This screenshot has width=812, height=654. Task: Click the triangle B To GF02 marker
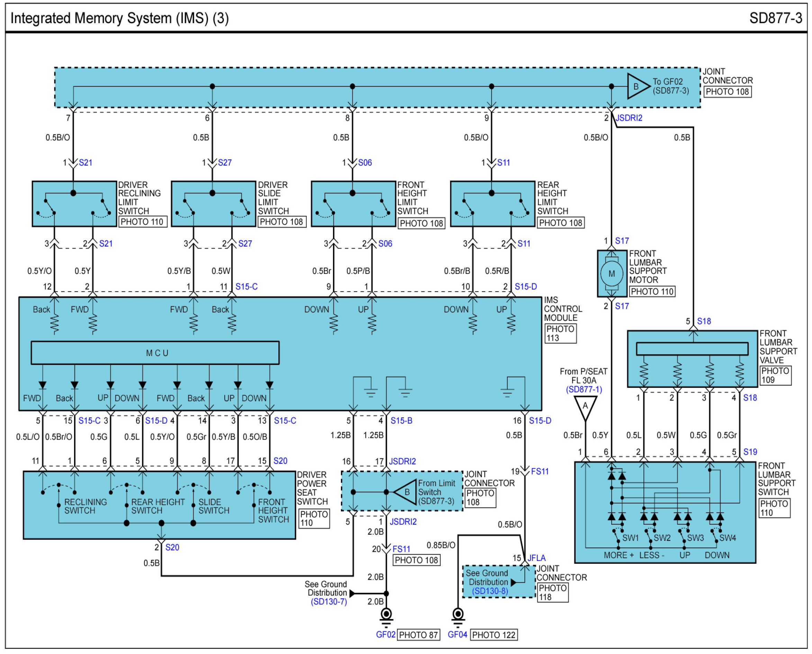(x=638, y=86)
